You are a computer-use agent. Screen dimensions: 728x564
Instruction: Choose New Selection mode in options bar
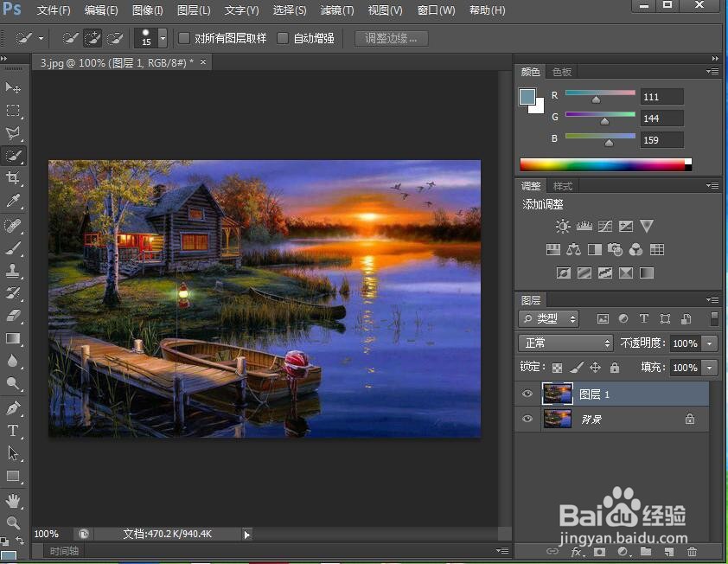click(x=70, y=38)
